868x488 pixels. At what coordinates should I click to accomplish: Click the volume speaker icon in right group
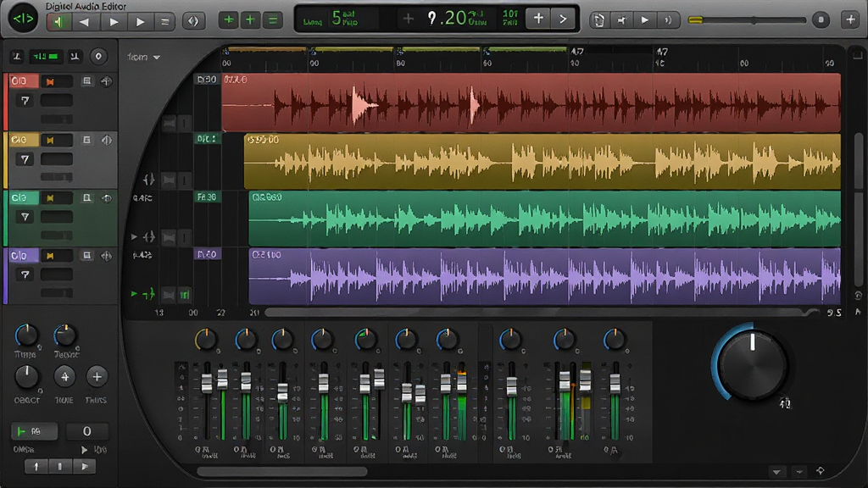point(668,20)
